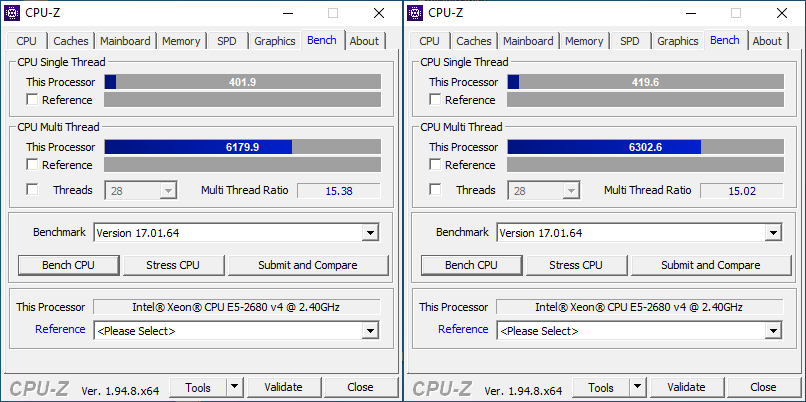The height and width of the screenshot is (402, 806).
Task: Select the SPD tab in right window
Action: [630, 41]
